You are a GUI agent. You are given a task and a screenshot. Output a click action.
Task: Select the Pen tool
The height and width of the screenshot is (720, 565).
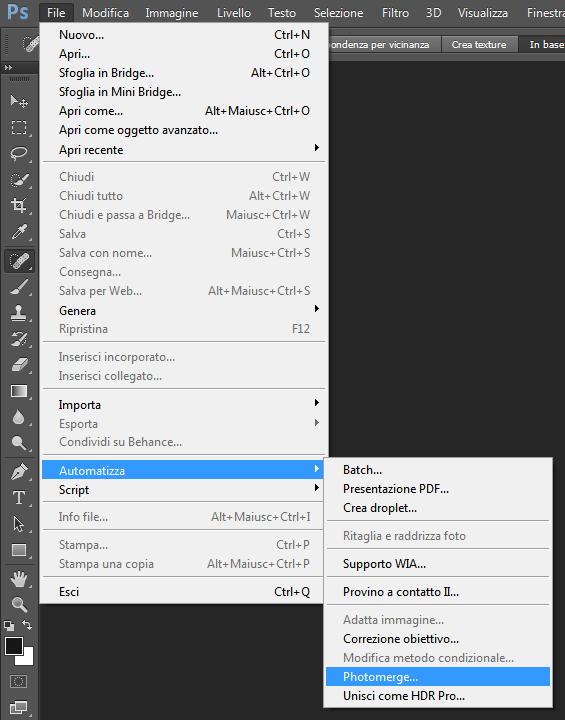pos(19,472)
